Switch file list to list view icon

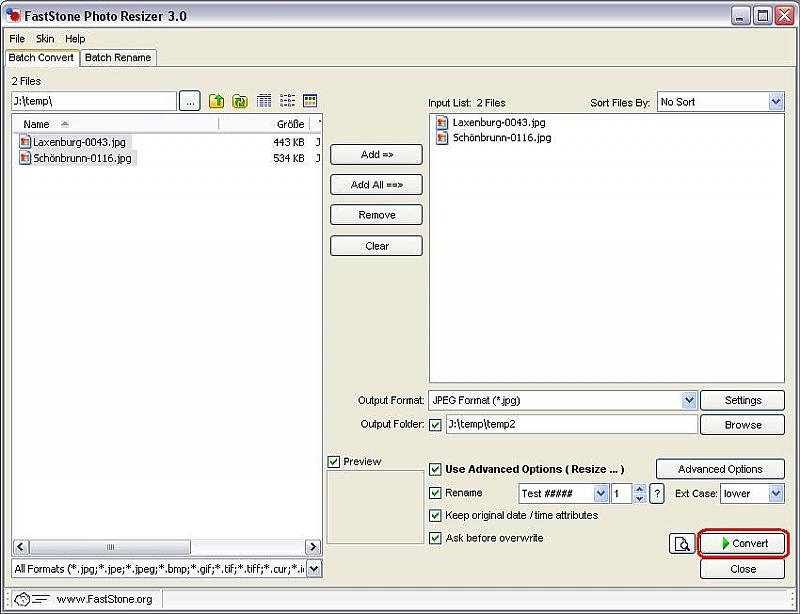pyautogui.click(x=287, y=101)
